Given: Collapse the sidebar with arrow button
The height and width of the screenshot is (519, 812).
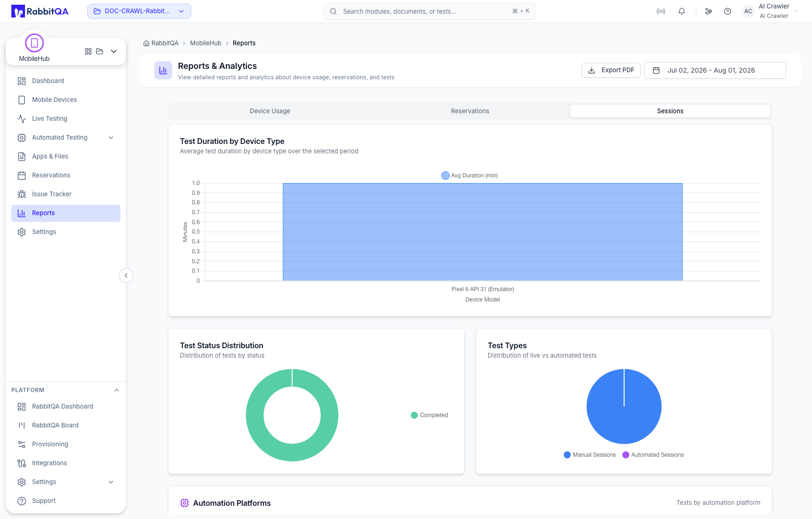Looking at the screenshot, I should coord(126,276).
